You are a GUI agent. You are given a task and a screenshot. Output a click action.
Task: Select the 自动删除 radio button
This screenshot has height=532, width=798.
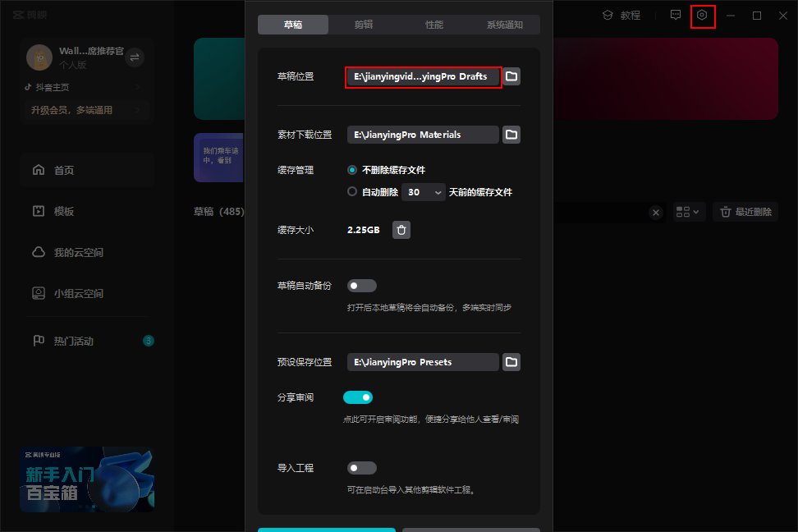352,192
